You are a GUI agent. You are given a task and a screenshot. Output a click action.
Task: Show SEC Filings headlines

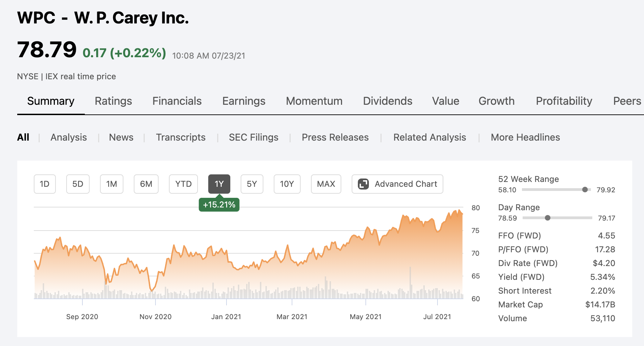click(253, 137)
